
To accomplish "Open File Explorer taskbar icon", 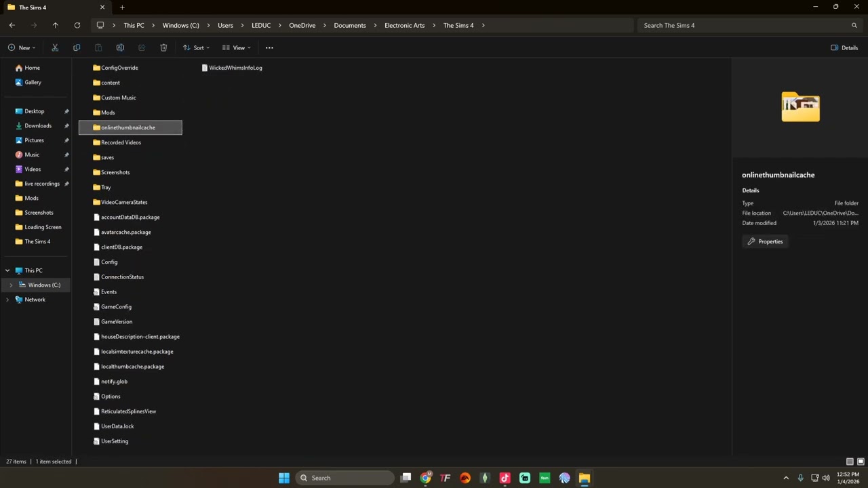I will [584, 478].
